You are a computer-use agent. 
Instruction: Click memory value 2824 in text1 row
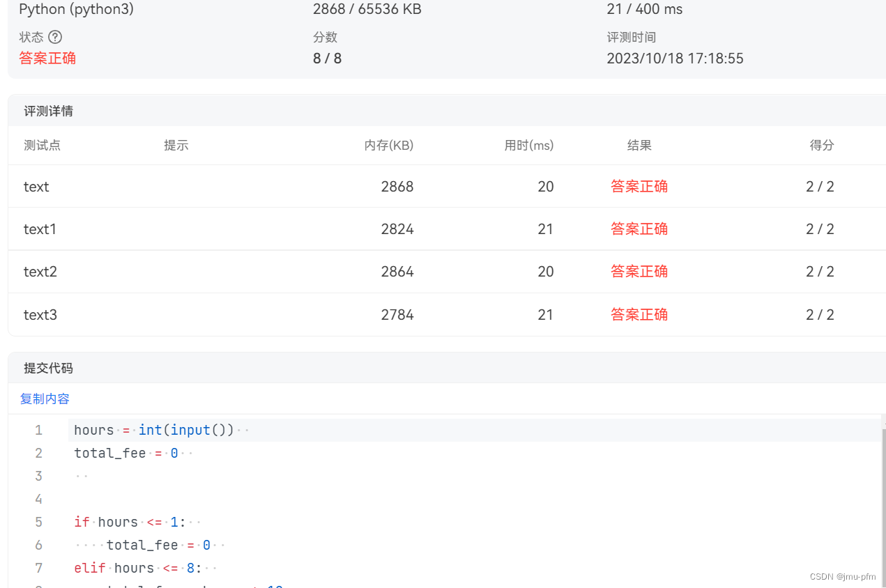(397, 229)
